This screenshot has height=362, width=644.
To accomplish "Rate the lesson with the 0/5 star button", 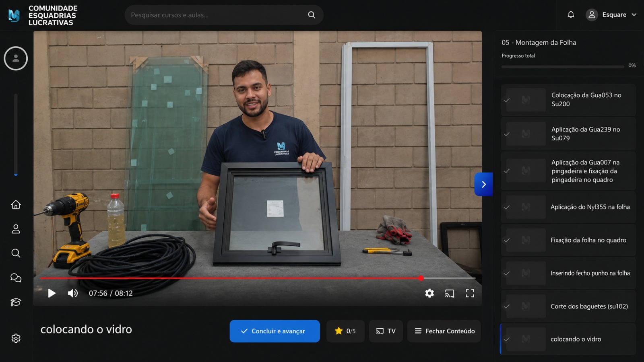I will pyautogui.click(x=345, y=331).
